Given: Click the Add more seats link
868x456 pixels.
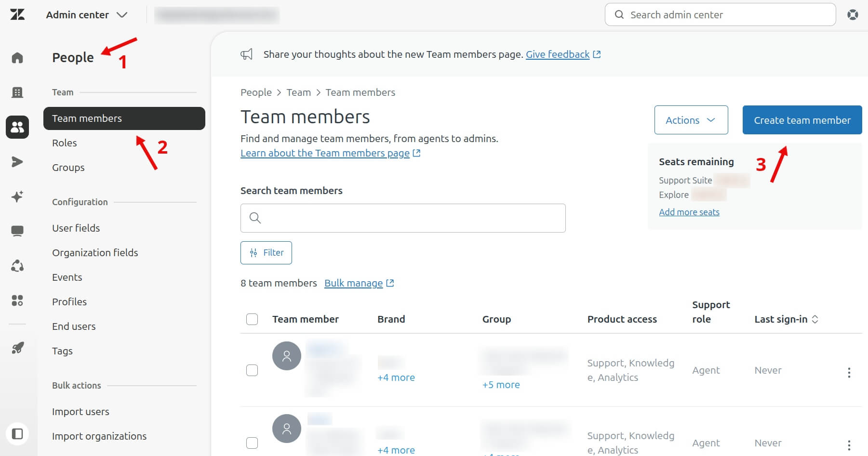Looking at the screenshot, I should tap(689, 212).
